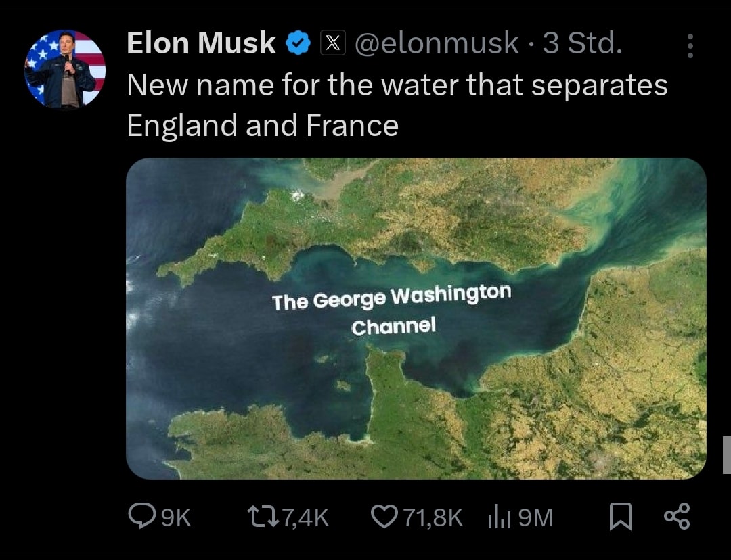Open the @elonmusk handle link

pyautogui.click(x=437, y=44)
